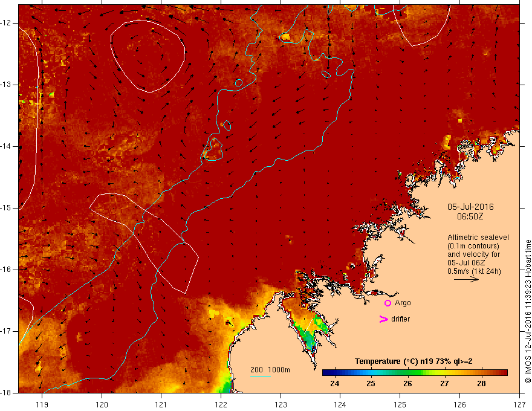This screenshot has width=532, height=411.
Task: Click the date label 05-Jul-2016
Action: click(x=470, y=207)
